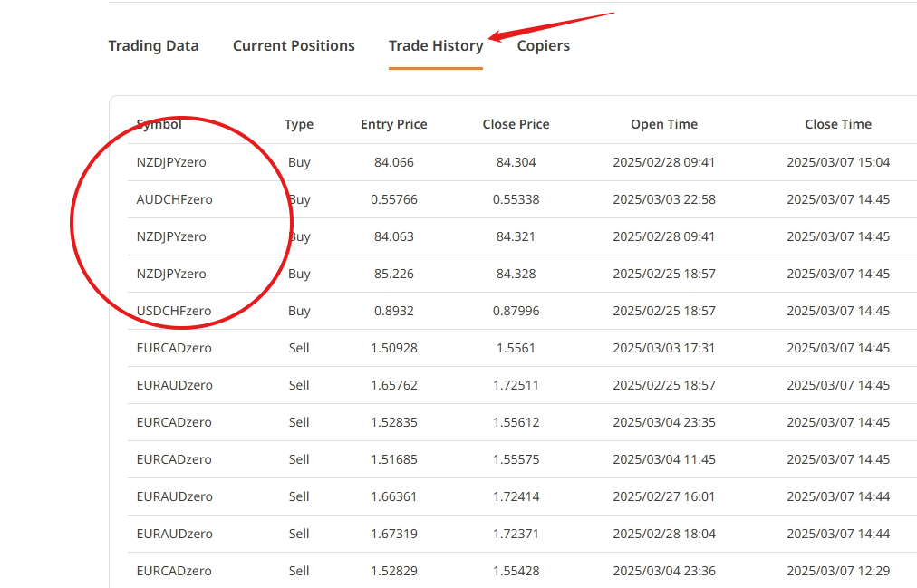This screenshot has width=917, height=588.
Task: Go to the Copiers tab
Action: (543, 45)
